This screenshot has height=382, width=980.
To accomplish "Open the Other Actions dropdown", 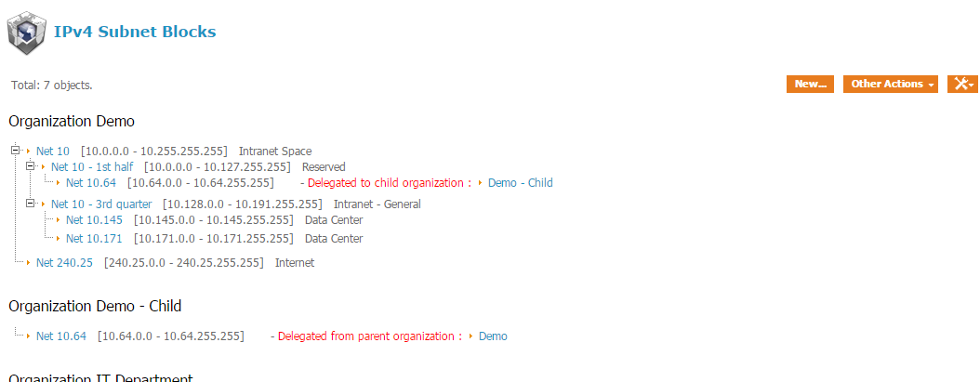I will [891, 84].
